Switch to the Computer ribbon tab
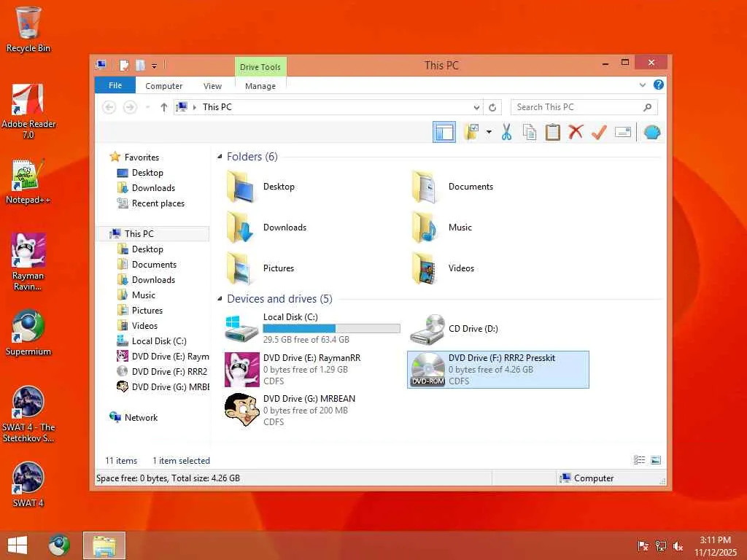Image resolution: width=747 pixels, height=560 pixels. [164, 86]
